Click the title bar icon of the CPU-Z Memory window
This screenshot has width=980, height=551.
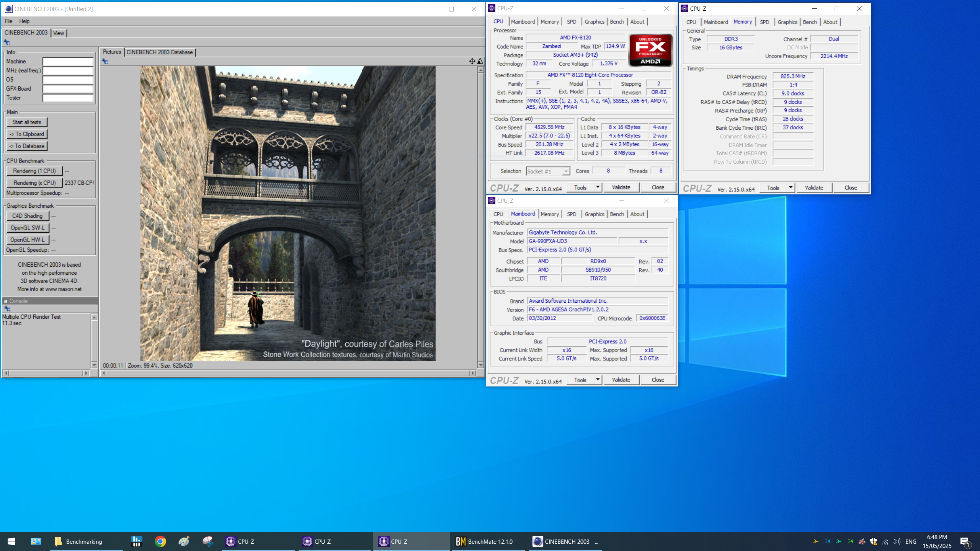point(684,8)
